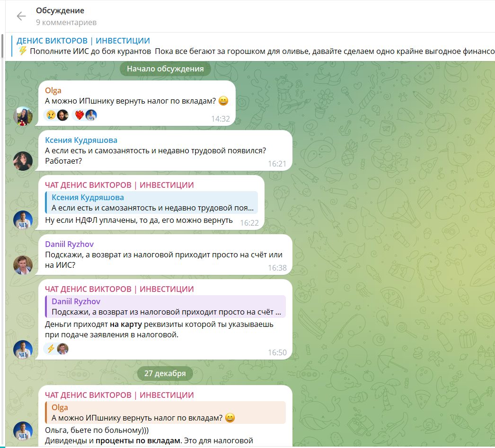Open the pinned ДЕНИС ВИКТОРОВ | ИНВЕСТИЦИИ post
The height and width of the screenshot is (448, 495).
point(253,46)
